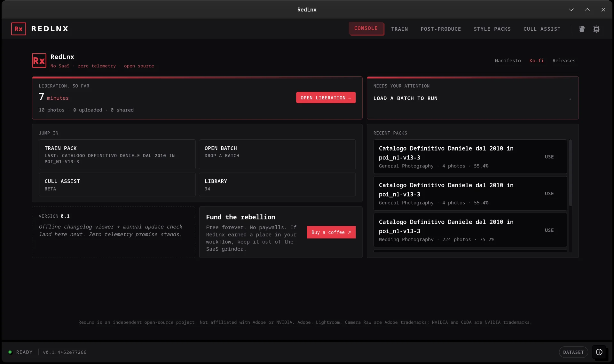Click the Fund the rebellion heading
This screenshot has width=614, height=364.
240,217
